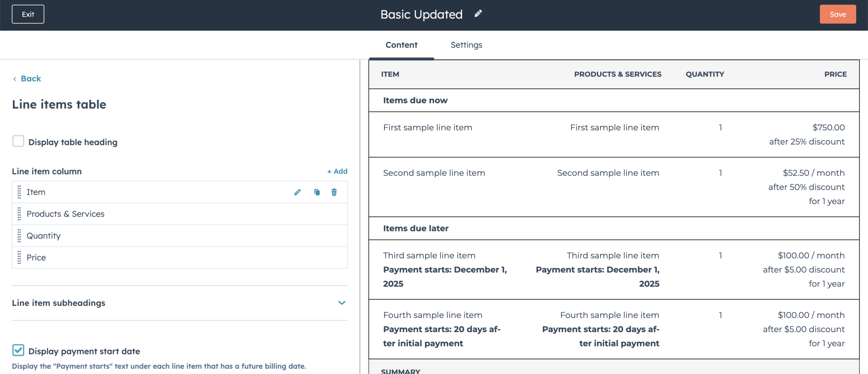Select the Price column row
Screen dimensions: 868x374
pyautogui.click(x=180, y=257)
